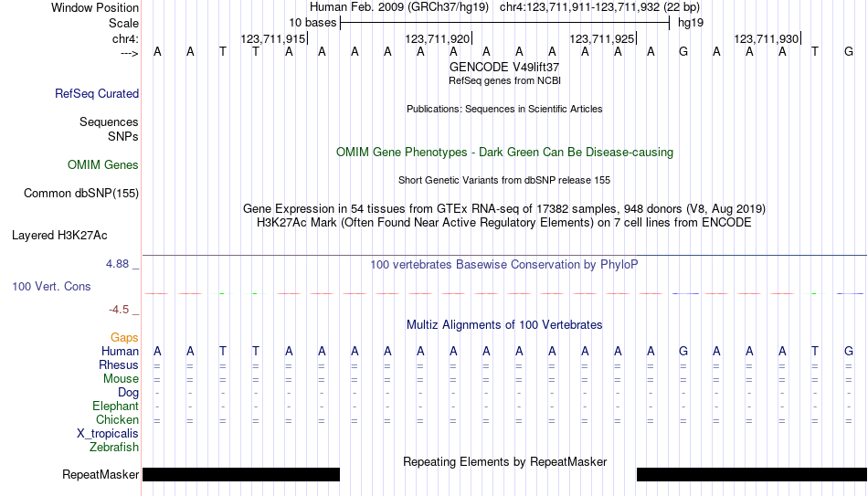The width and height of the screenshot is (868, 496).
Task: Click 100 vertebrates Basewise Conservation by PhyloP title
Action: click(x=504, y=265)
